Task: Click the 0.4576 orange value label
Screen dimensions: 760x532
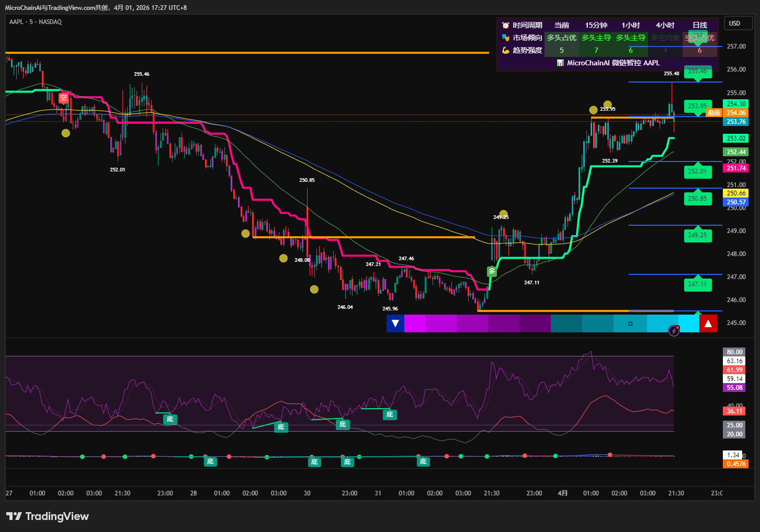Action: tap(736, 464)
